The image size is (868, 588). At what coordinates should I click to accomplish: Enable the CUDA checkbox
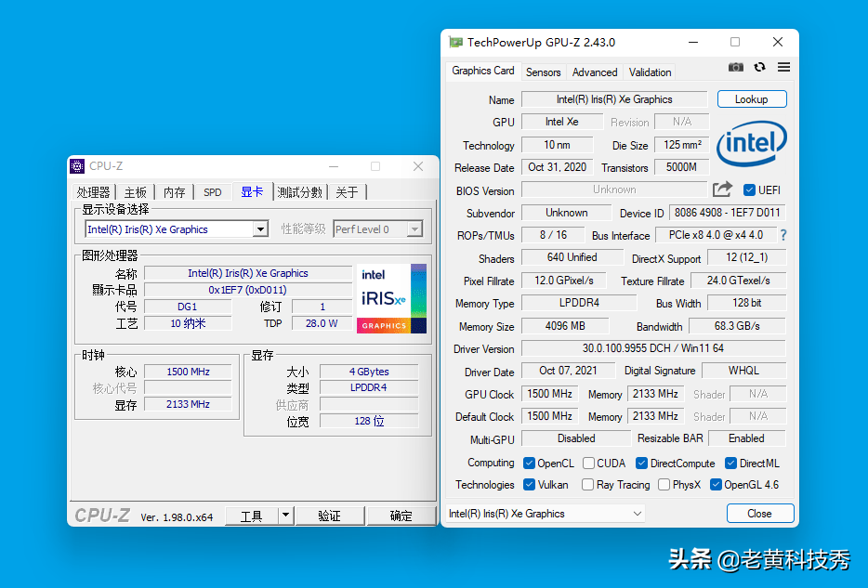(x=588, y=463)
